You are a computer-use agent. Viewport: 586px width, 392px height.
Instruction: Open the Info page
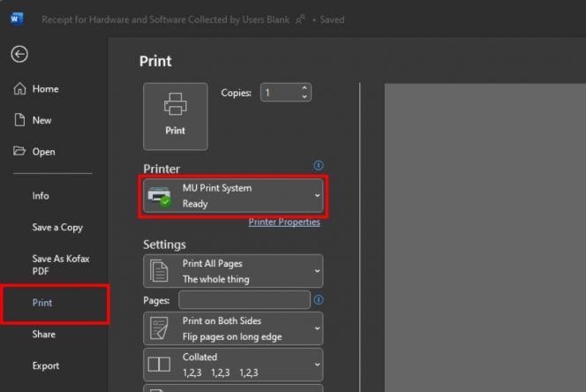coord(41,196)
